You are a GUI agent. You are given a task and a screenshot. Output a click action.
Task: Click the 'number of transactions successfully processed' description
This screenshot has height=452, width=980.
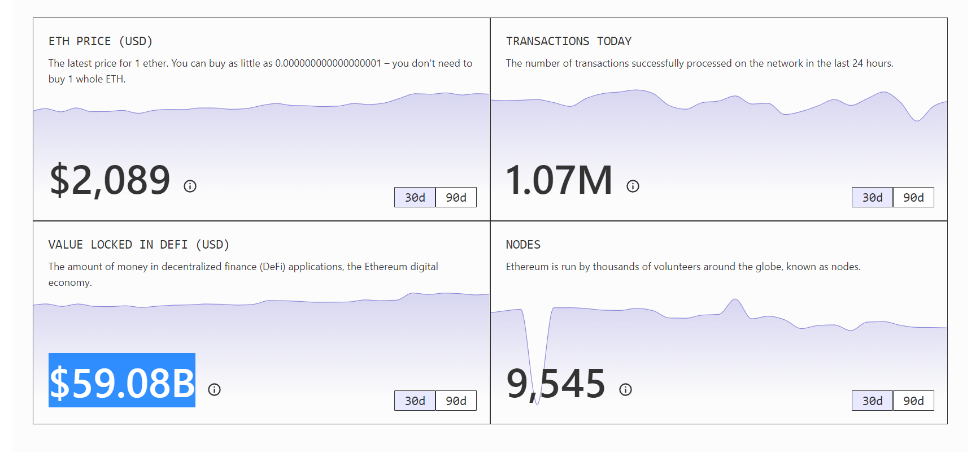[x=700, y=63]
